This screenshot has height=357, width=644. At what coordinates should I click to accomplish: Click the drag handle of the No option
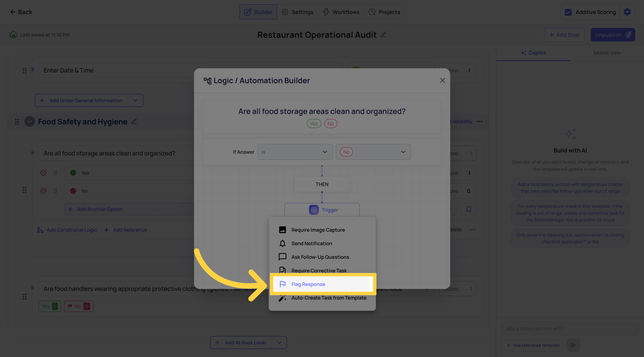tap(55, 191)
